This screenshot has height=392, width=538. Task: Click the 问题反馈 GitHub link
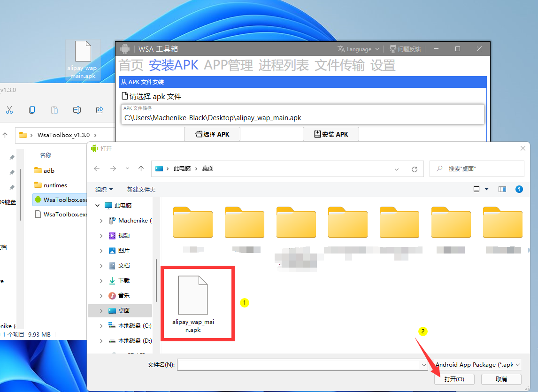tap(405, 49)
